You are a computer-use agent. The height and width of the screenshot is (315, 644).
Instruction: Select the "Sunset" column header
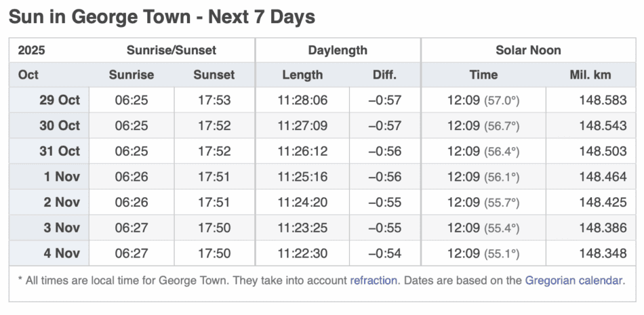coord(214,75)
